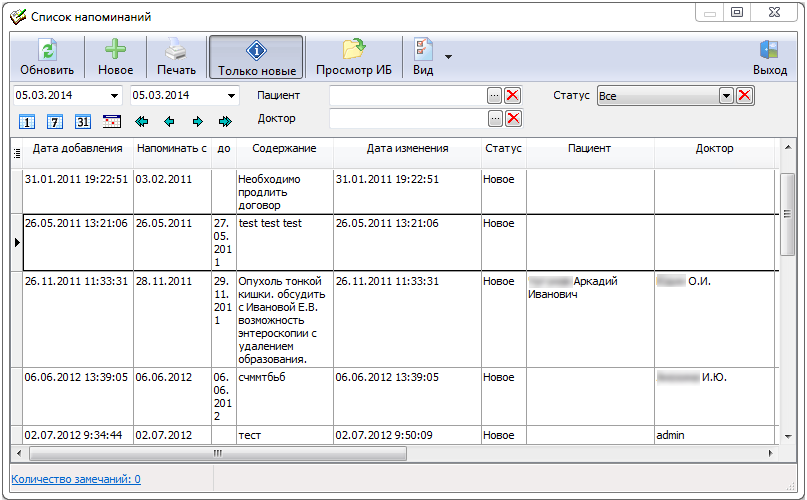
Task: Create a new reminder with Новое
Action: click(x=115, y=50)
